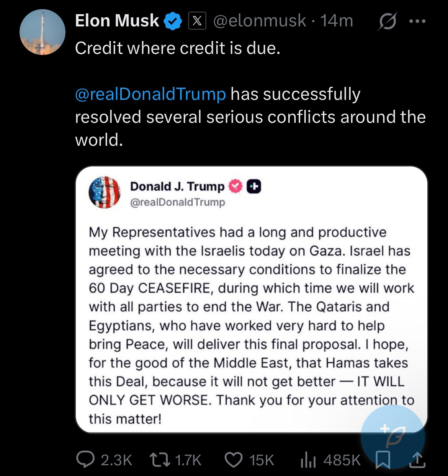Tap the share upload arrow icon
The width and height of the screenshot is (448, 476).
417,460
